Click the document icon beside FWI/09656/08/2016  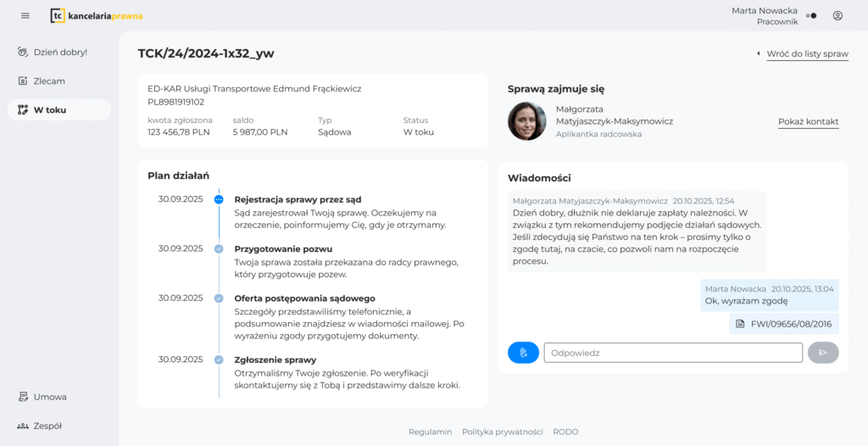[x=740, y=324]
